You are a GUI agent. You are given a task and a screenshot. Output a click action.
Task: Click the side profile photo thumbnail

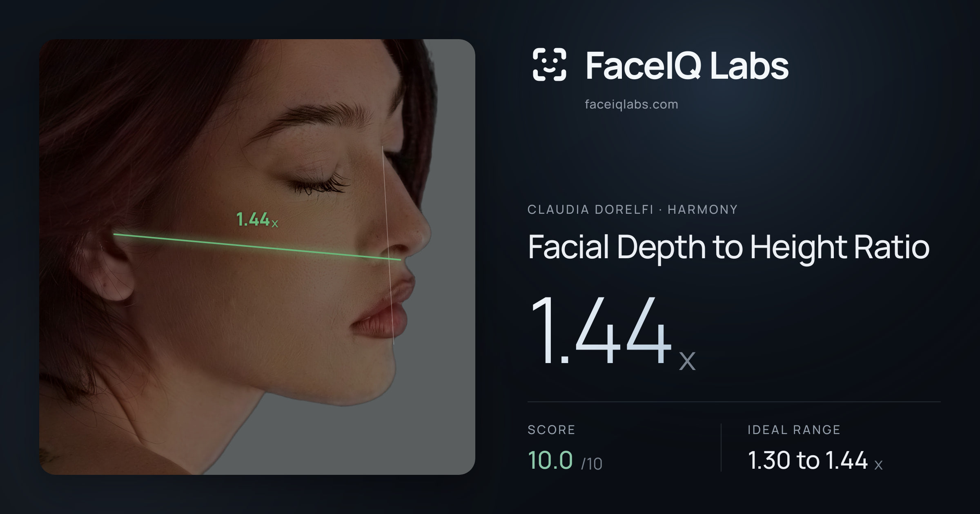(257, 257)
